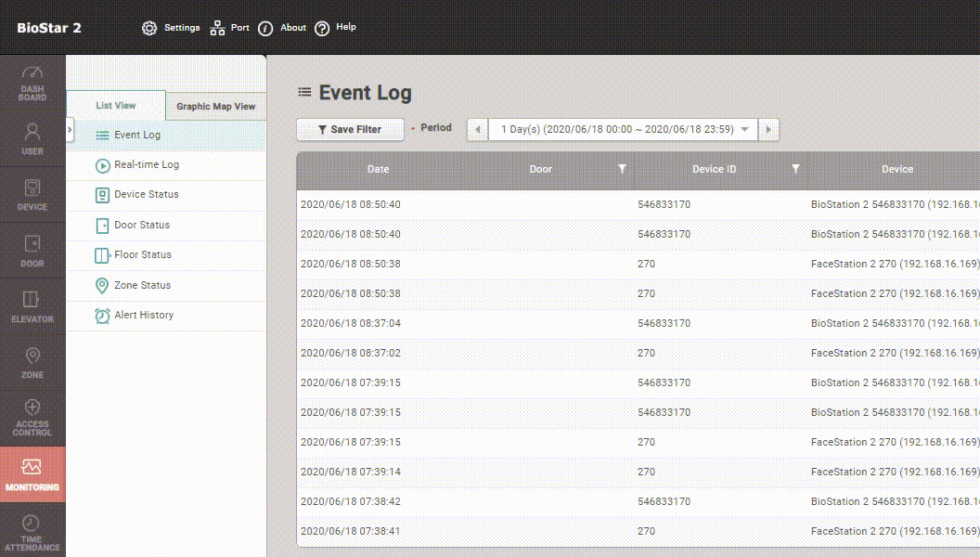Screen dimensions: 980x557
Task: Open the Help menu
Action: coord(335,28)
